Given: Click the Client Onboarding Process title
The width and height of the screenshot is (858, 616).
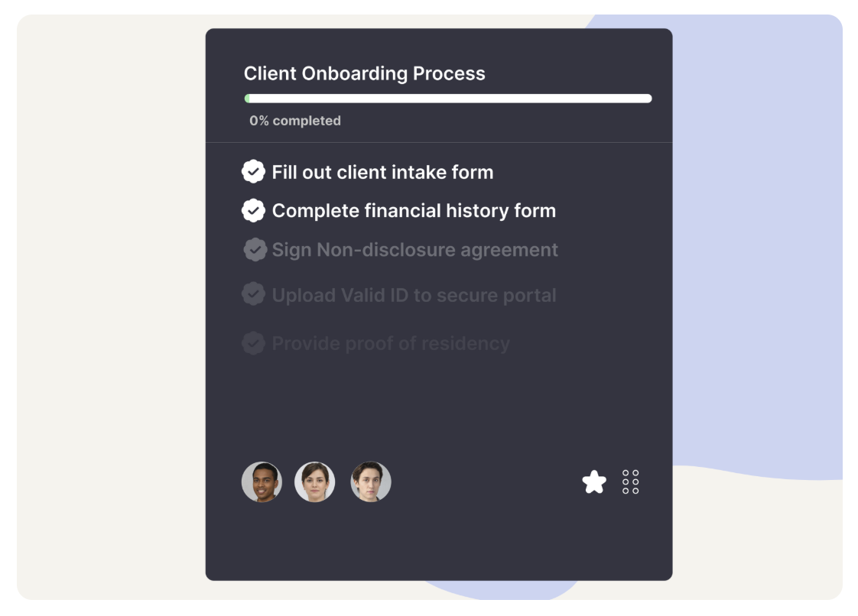Looking at the screenshot, I should point(364,73).
